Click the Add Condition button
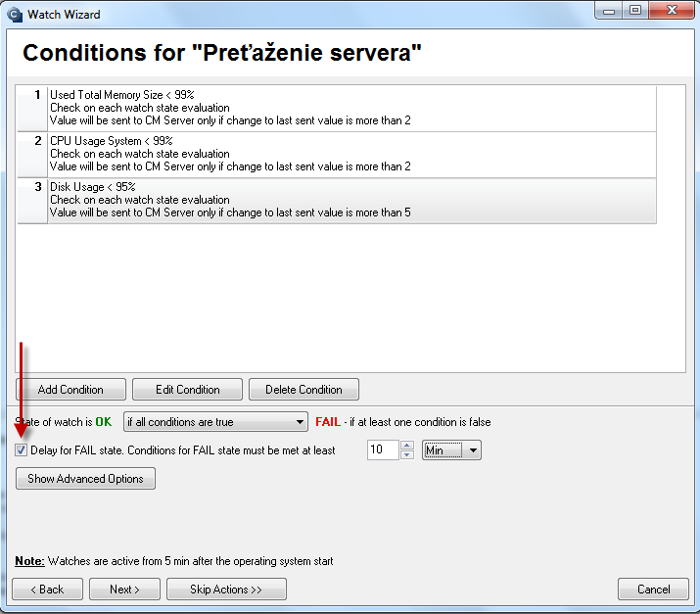Viewport: 700px width, 614px height. tap(71, 390)
